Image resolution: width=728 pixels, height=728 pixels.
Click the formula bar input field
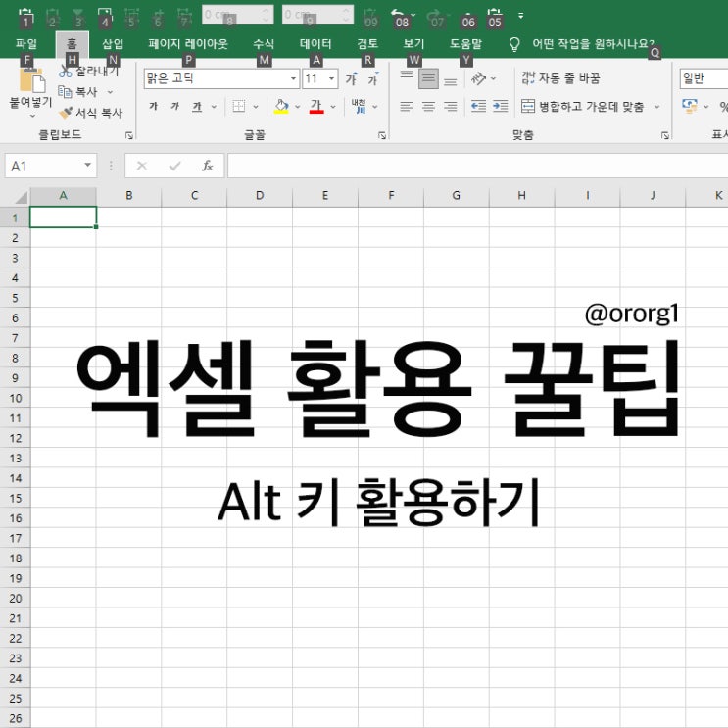(477, 166)
